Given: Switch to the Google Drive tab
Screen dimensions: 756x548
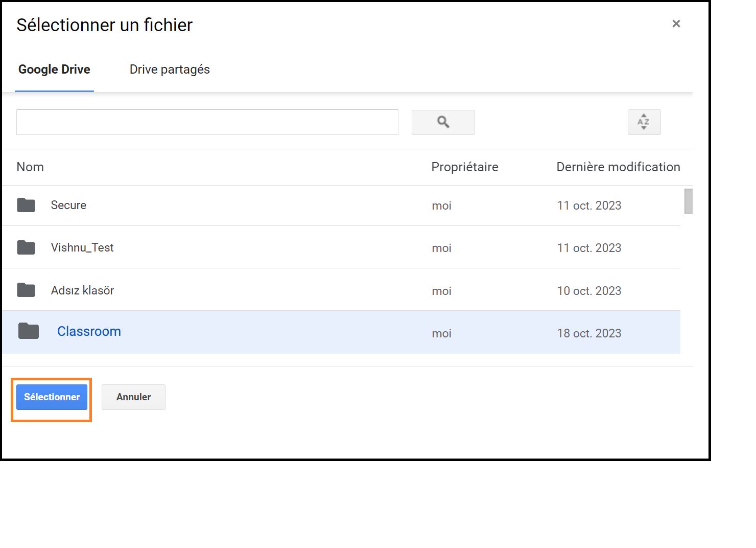Looking at the screenshot, I should tap(54, 70).
